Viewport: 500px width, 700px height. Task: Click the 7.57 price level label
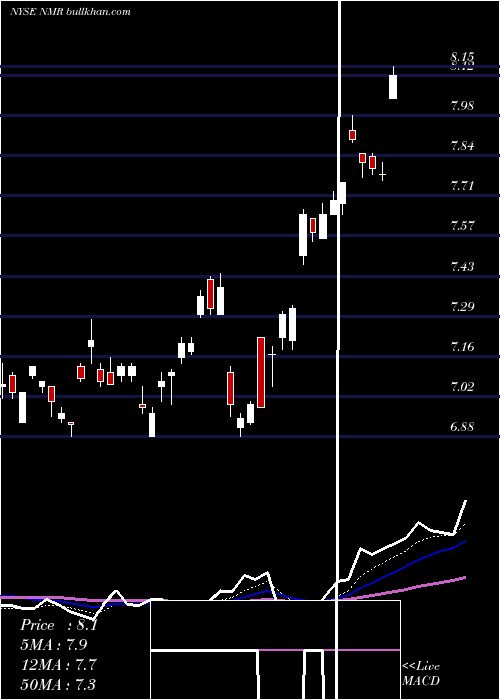[x=462, y=225]
